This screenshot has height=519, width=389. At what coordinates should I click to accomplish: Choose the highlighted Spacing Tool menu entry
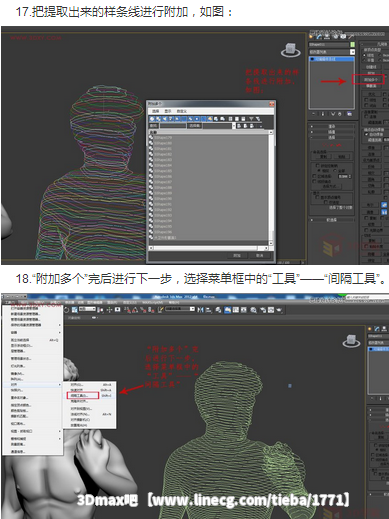point(83,395)
